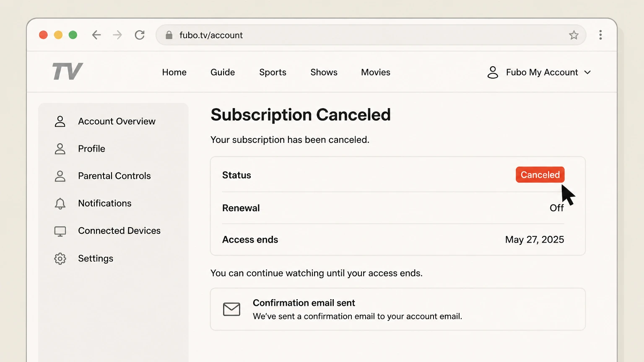The height and width of the screenshot is (362, 644).
Task: Click the user avatar icon in header
Action: point(493,72)
